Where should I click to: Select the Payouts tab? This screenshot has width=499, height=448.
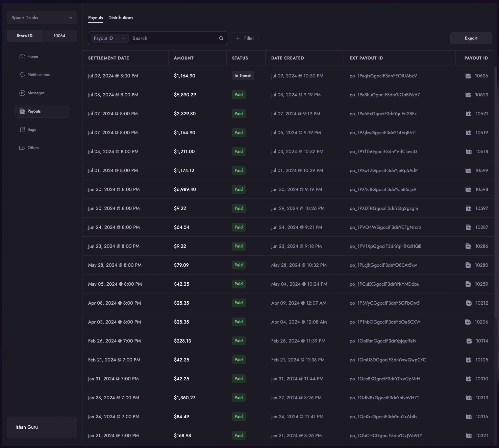tap(96, 18)
